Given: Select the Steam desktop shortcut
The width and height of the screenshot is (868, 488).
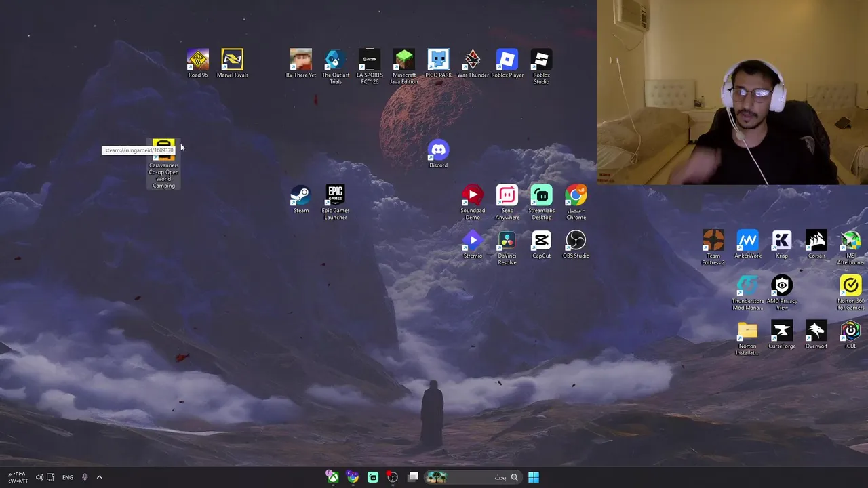Looking at the screenshot, I should click(x=300, y=199).
